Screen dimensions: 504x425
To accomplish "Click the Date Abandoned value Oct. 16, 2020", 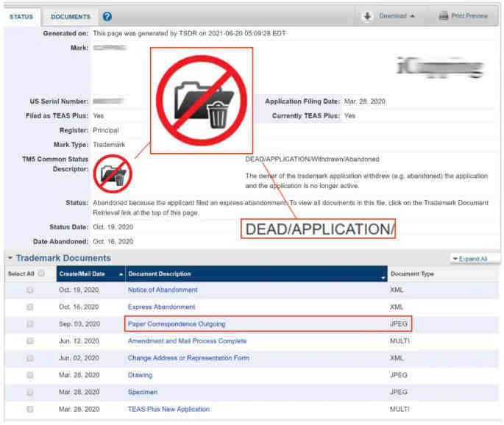I will coord(113,242).
